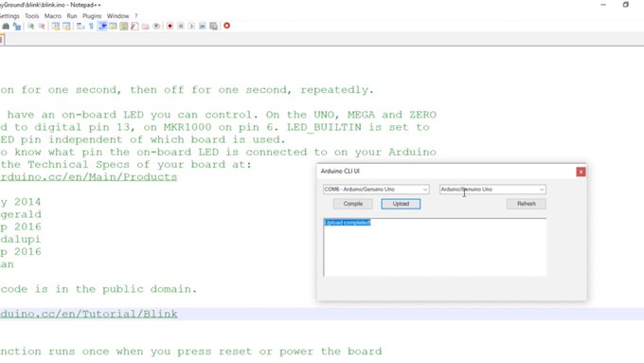Open the Find binoculars toolbar icon

click(x=6, y=26)
